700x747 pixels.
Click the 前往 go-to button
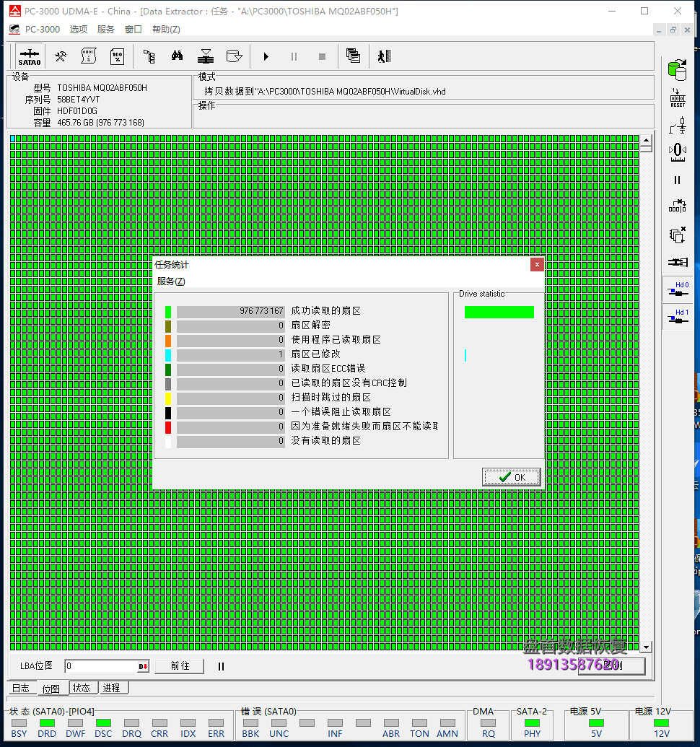(180, 666)
